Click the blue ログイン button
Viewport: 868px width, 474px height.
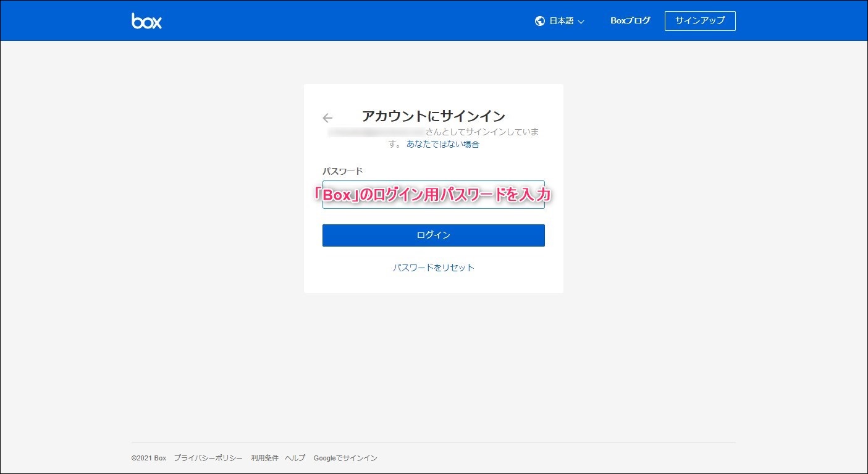(434, 235)
